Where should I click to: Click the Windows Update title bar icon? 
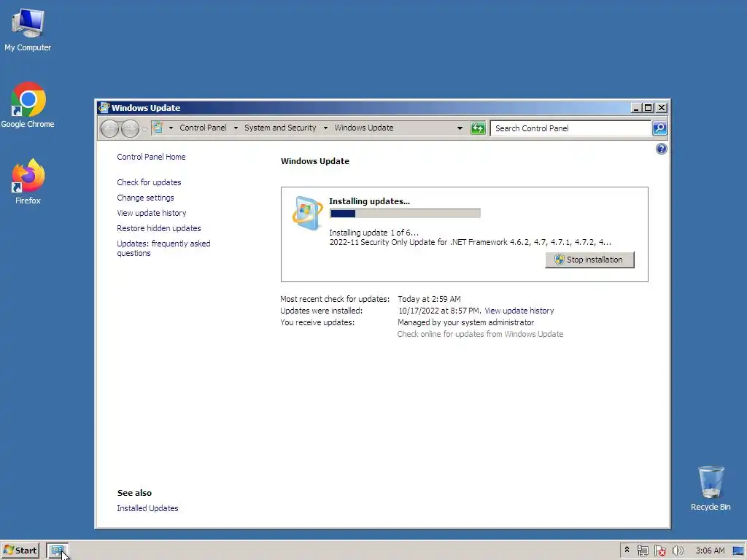104,108
